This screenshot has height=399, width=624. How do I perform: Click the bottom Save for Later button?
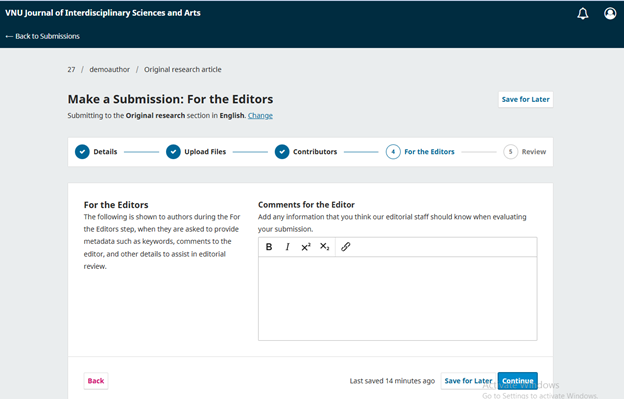468,381
